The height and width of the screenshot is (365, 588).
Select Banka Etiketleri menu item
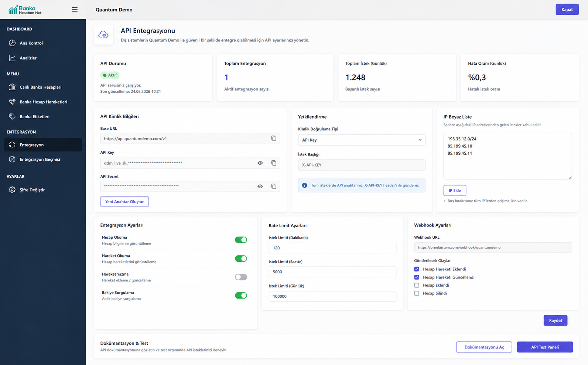pyautogui.click(x=43, y=116)
